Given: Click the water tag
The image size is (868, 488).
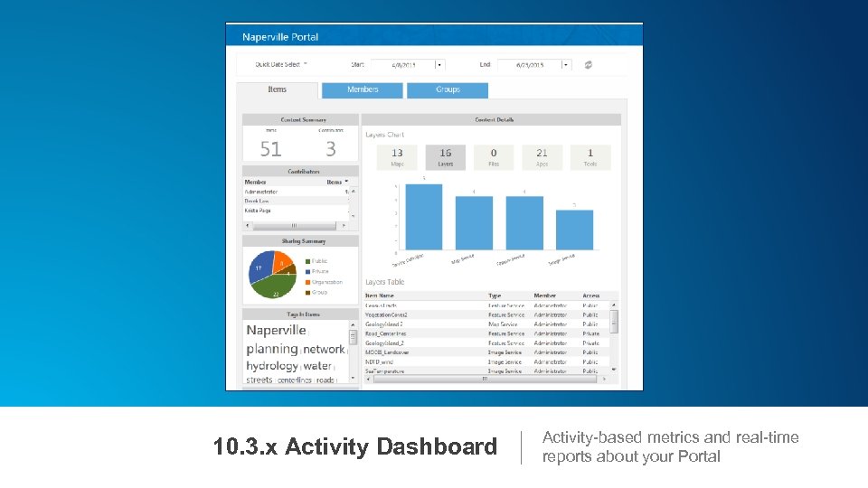Looking at the screenshot, I should [317, 366].
